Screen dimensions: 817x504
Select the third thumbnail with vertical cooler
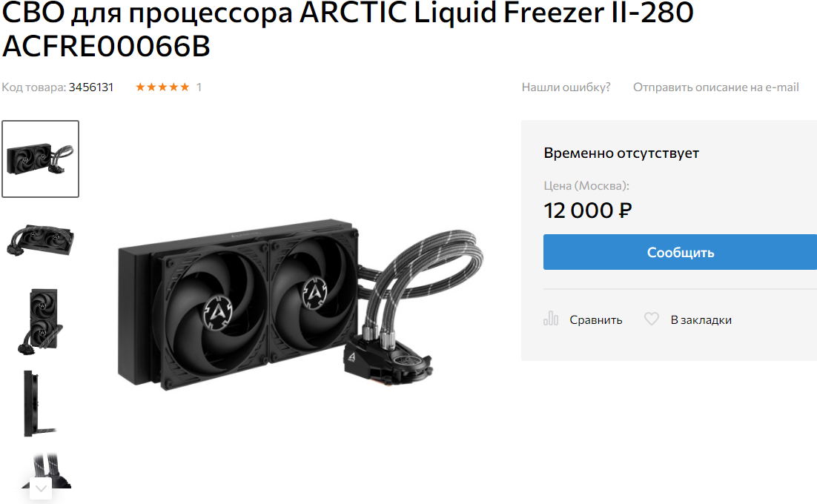click(41, 321)
